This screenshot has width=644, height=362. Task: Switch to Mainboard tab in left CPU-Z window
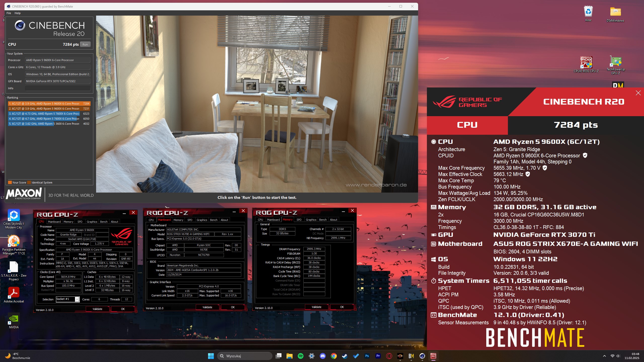coord(54,222)
